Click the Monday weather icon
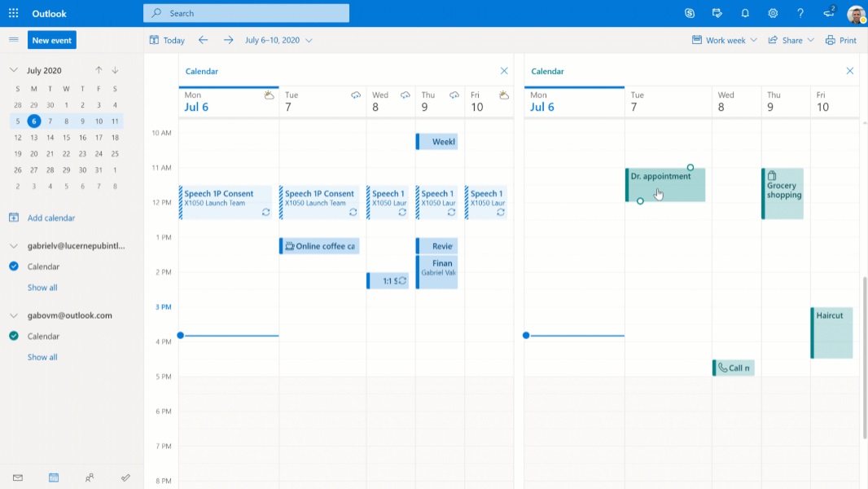Image resolution: width=868 pixels, height=489 pixels. (269, 95)
